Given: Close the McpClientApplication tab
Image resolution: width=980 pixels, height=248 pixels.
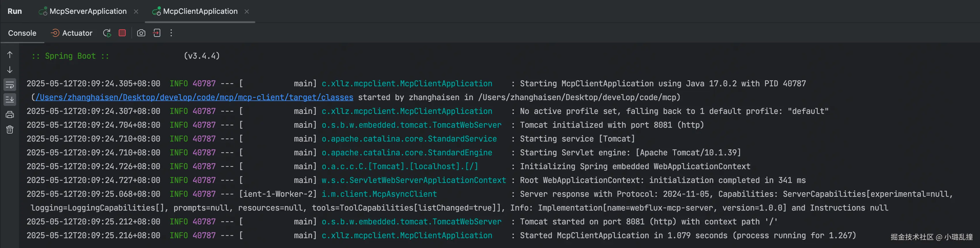Looking at the screenshot, I should (x=247, y=12).
